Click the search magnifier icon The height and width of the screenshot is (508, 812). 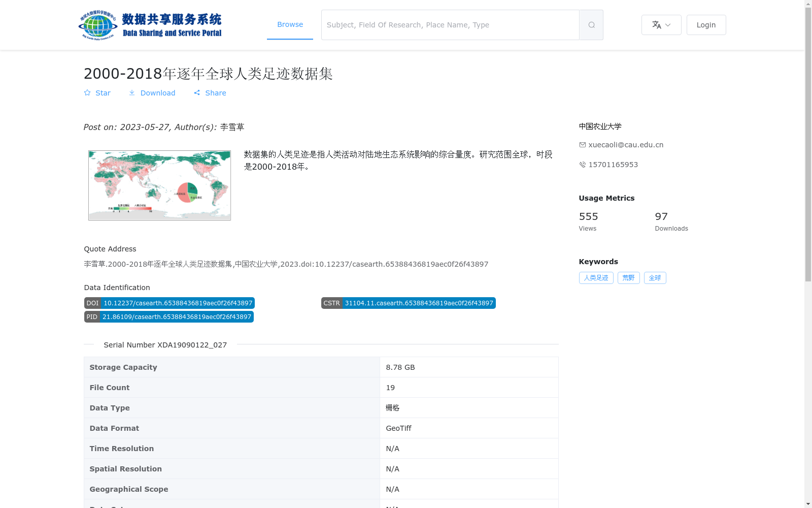591,24
